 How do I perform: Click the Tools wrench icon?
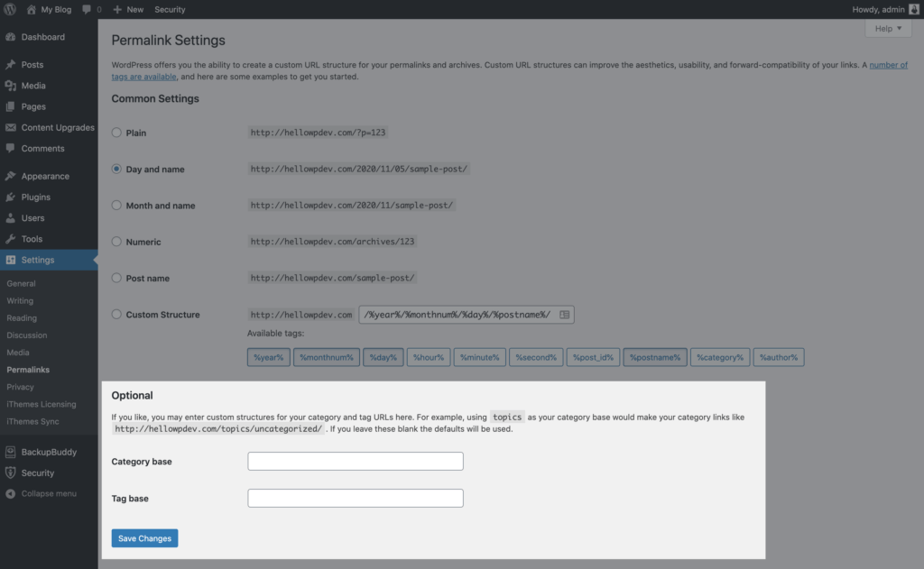[x=11, y=239]
